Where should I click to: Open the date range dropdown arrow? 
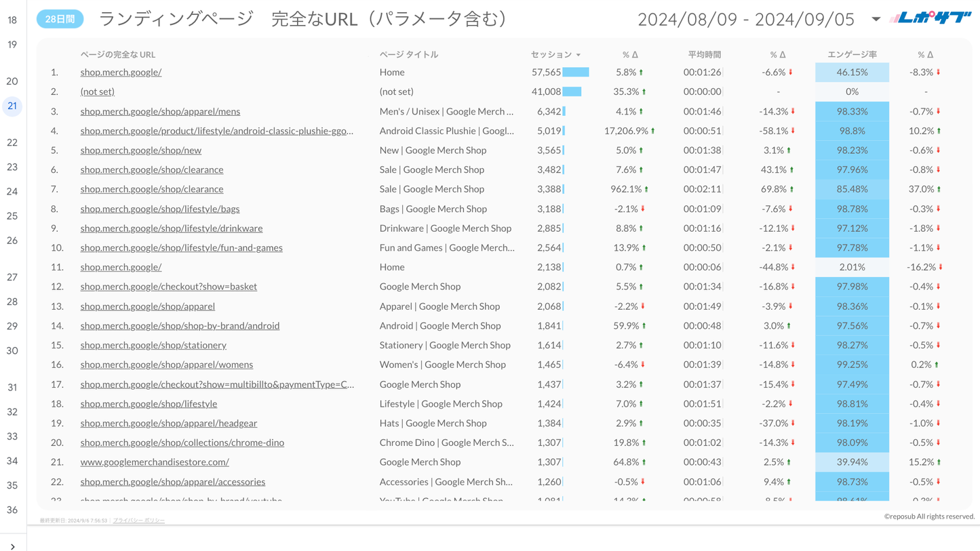coord(876,19)
